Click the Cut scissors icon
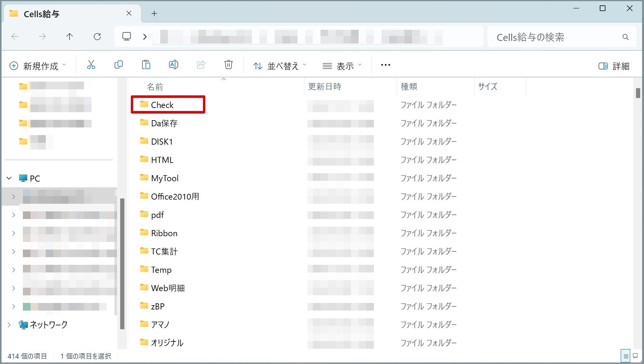644x364 pixels. [91, 65]
